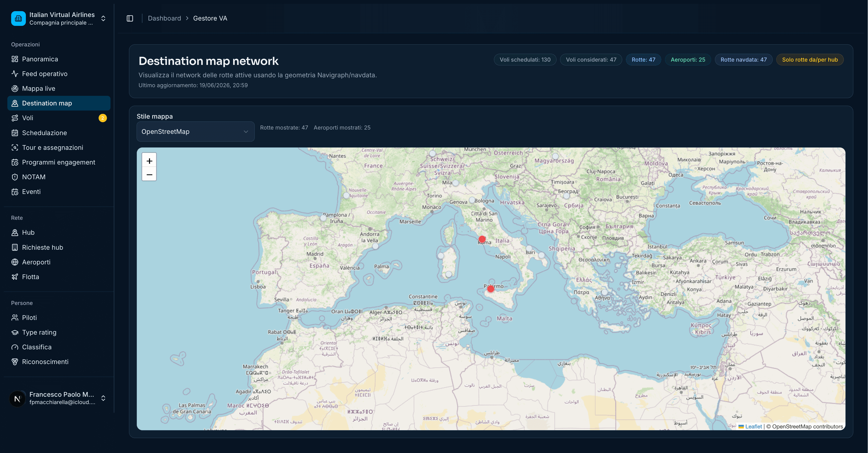The width and height of the screenshot is (868, 453).
Task: Click the Dashboard breadcrumb link
Action: pyautogui.click(x=164, y=18)
